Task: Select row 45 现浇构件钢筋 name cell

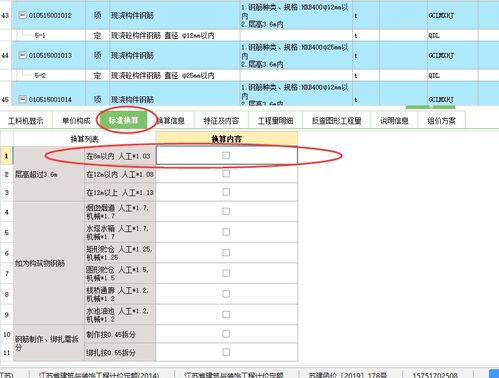Action: (175, 94)
